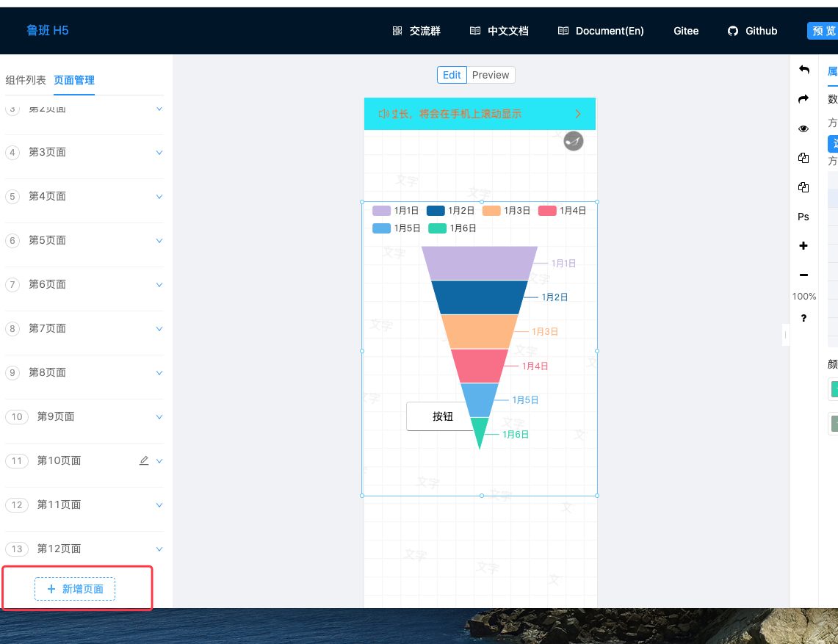Select the 第12页面 row
Viewport: 838px width, 644px height.
[x=84, y=549]
